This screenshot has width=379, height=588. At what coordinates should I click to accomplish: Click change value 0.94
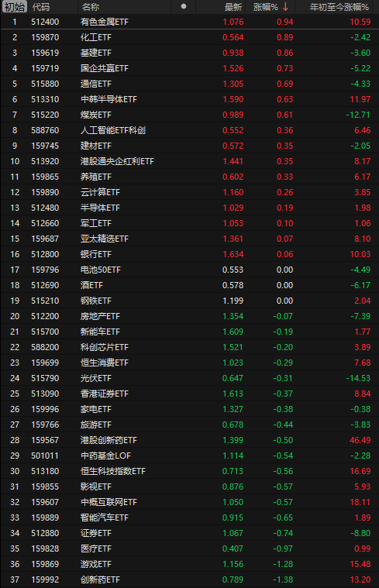click(x=284, y=22)
